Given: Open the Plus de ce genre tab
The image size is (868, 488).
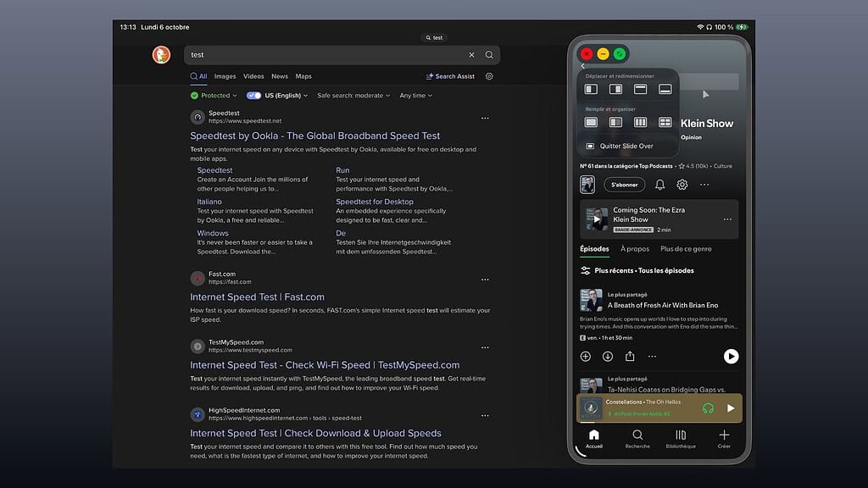Looking at the screenshot, I should pyautogui.click(x=686, y=249).
